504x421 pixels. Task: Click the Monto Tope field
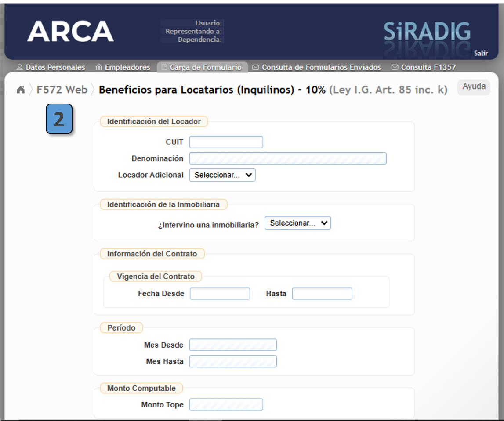(x=226, y=405)
